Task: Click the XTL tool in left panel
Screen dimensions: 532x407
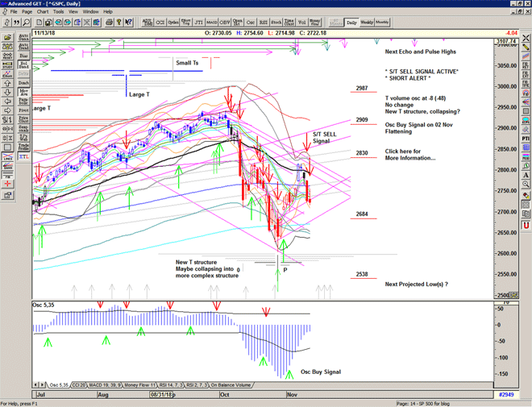Action: tap(23, 157)
